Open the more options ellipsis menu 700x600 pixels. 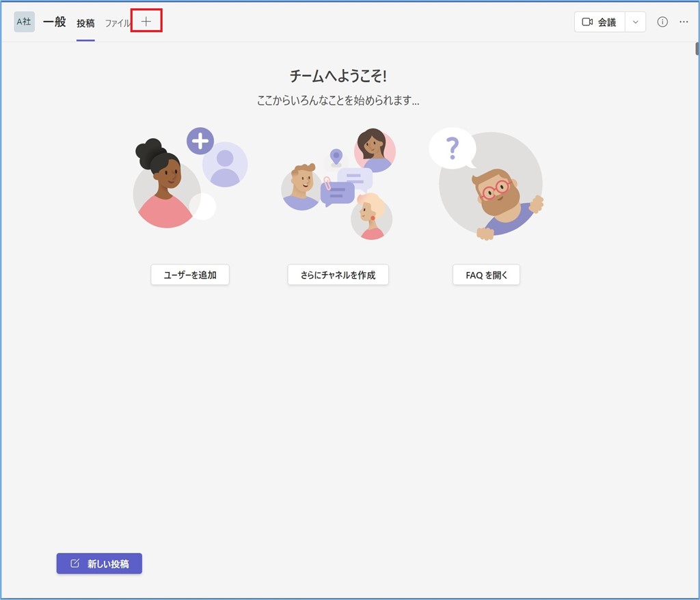pyautogui.click(x=684, y=22)
